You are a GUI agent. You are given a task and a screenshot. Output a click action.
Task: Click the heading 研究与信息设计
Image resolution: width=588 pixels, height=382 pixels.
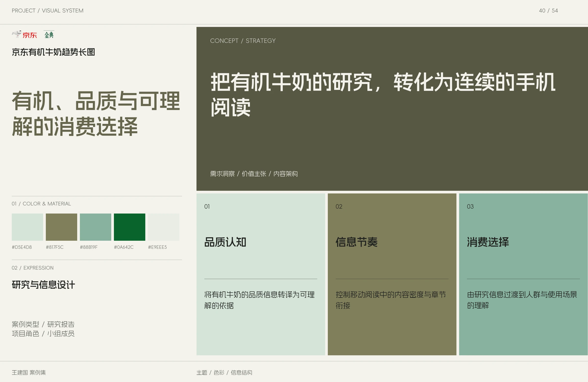pos(43,285)
